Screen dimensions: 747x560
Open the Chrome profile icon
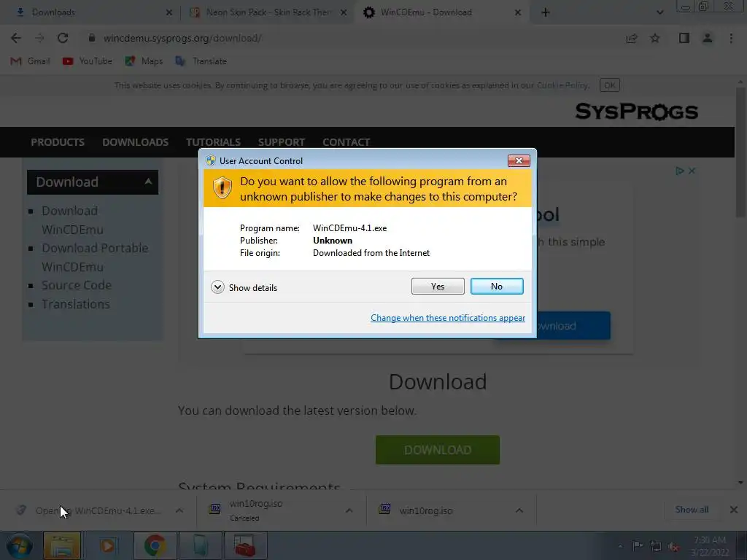click(708, 38)
